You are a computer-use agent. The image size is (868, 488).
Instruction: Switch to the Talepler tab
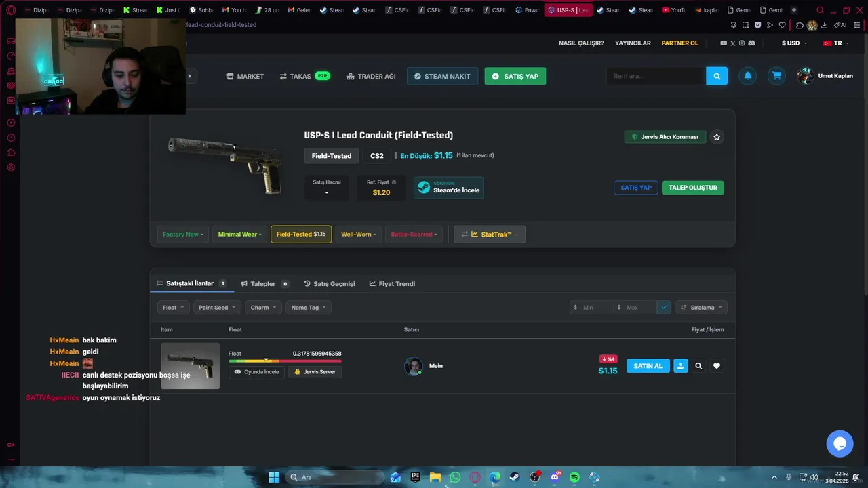264,283
